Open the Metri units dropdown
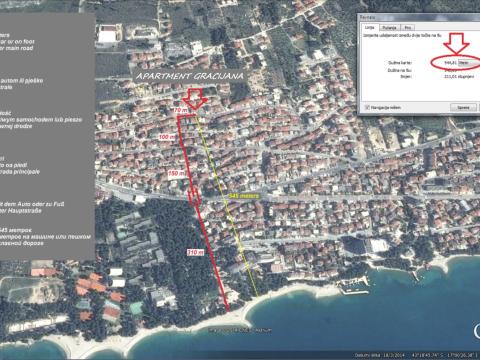Image resolution: width=480 pixels, height=360 pixels. click(x=469, y=62)
